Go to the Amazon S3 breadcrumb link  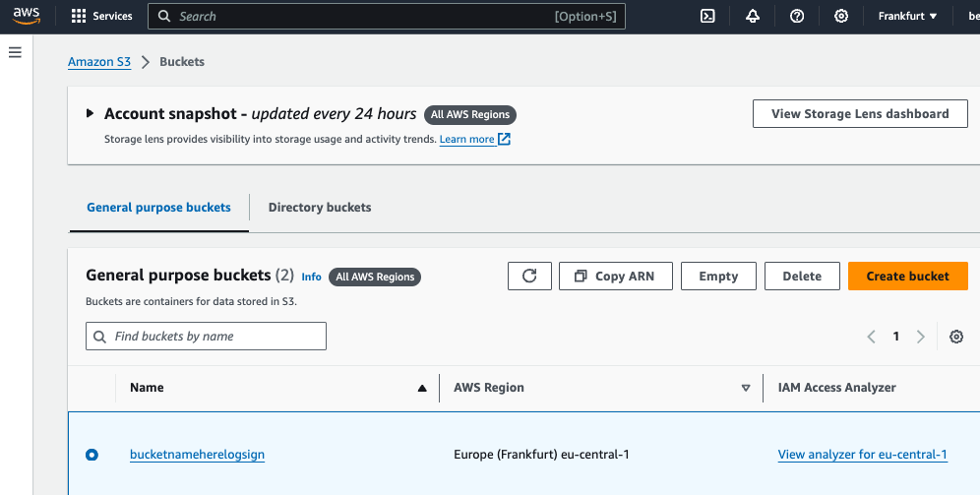coord(99,62)
